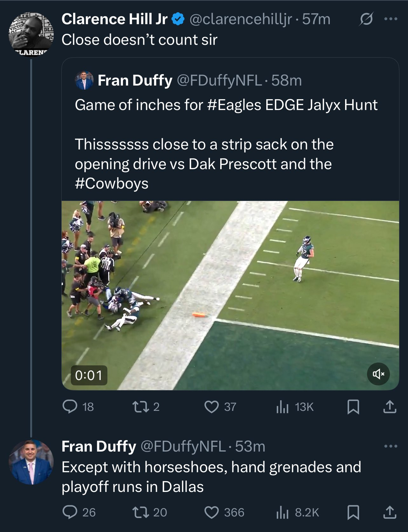
Task: Open more options for Clarence's tweet
Action: click(x=391, y=19)
